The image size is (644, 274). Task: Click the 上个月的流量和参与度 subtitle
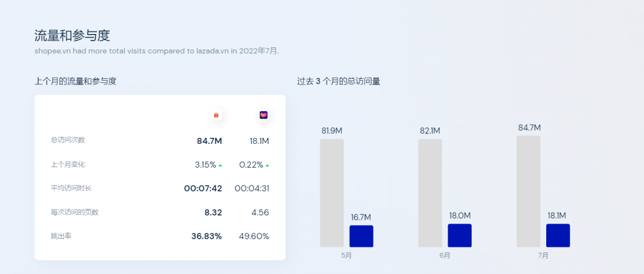click(x=76, y=81)
